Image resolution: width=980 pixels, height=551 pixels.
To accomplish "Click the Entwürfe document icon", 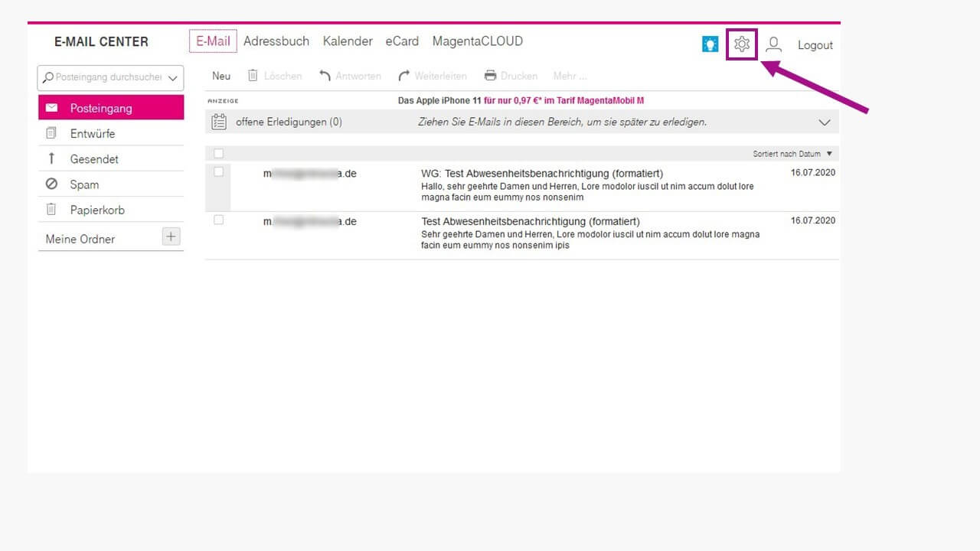I will 51,133.
